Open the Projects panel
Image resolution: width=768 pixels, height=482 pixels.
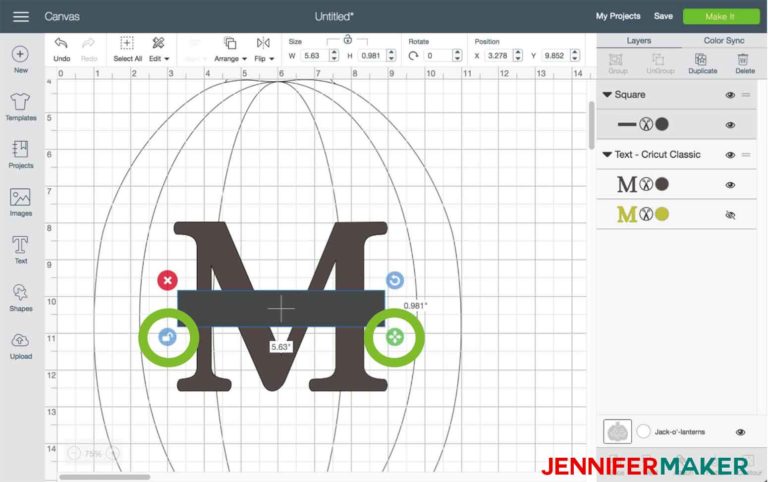pos(21,154)
